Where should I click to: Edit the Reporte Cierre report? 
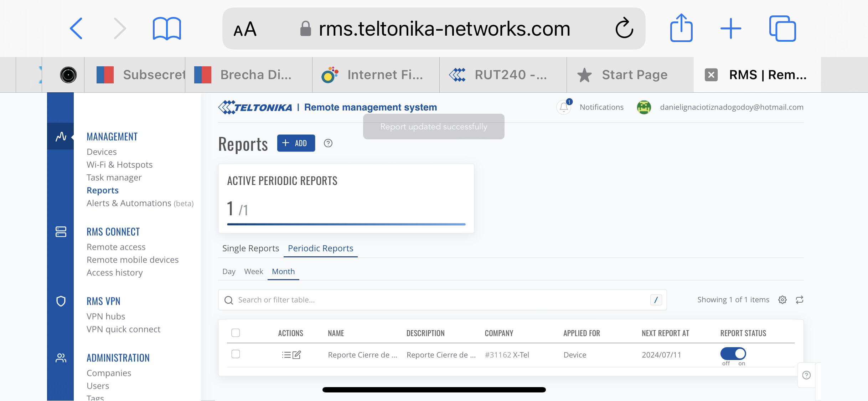click(297, 355)
